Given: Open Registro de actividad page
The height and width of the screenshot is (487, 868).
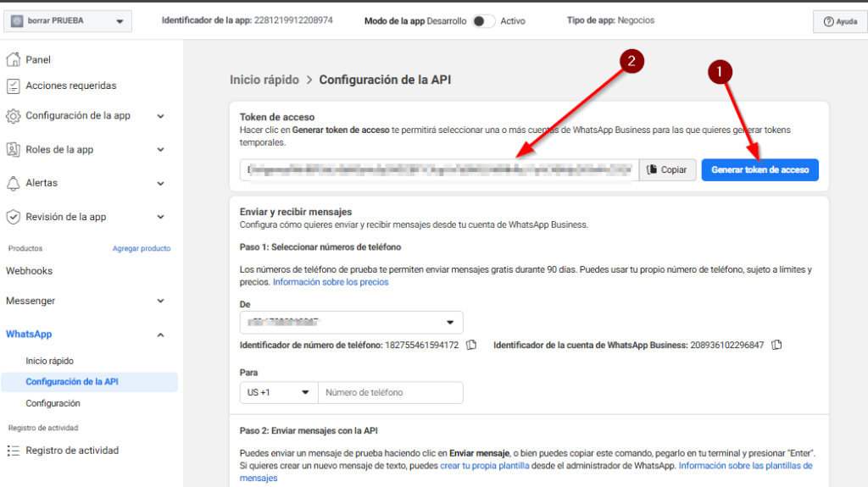Looking at the screenshot, I should [x=72, y=451].
